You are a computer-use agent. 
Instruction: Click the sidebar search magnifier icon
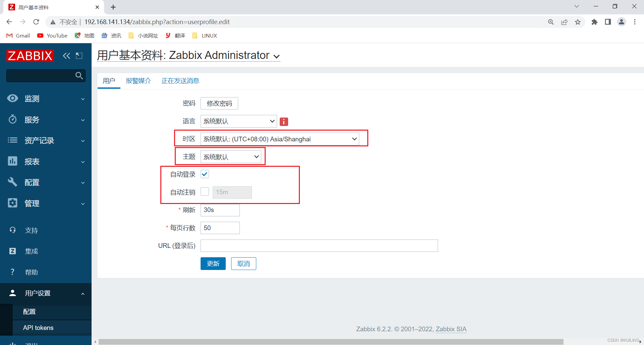[x=79, y=76]
